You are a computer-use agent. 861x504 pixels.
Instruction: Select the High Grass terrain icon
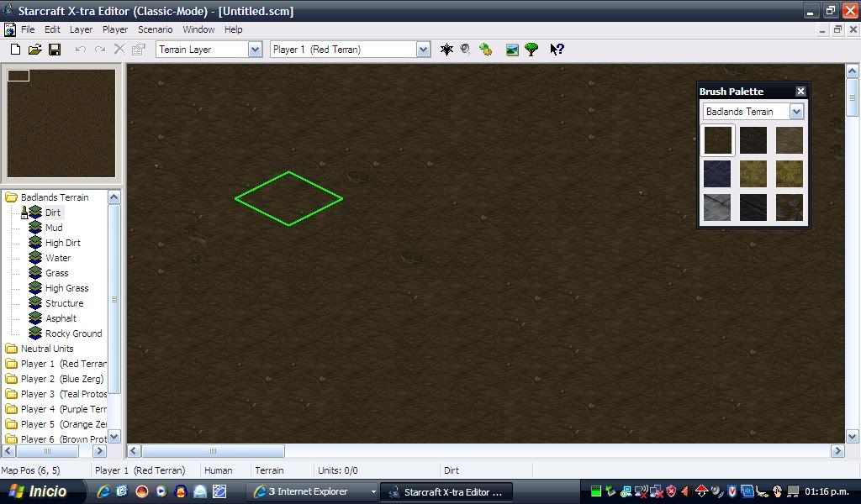[x=35, y=287]
